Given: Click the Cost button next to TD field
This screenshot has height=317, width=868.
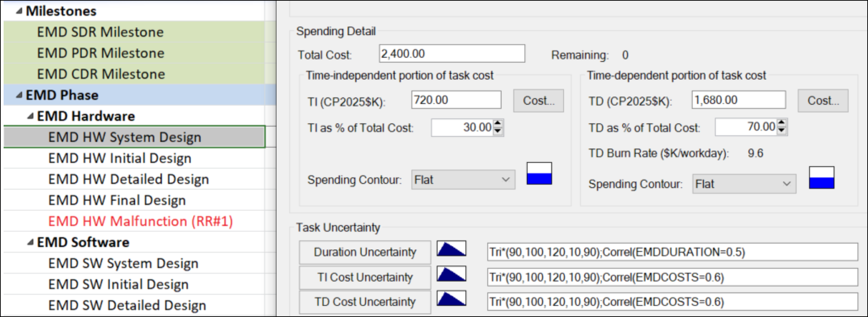Looking at the screenshot, I should click(x=823, y=100).
